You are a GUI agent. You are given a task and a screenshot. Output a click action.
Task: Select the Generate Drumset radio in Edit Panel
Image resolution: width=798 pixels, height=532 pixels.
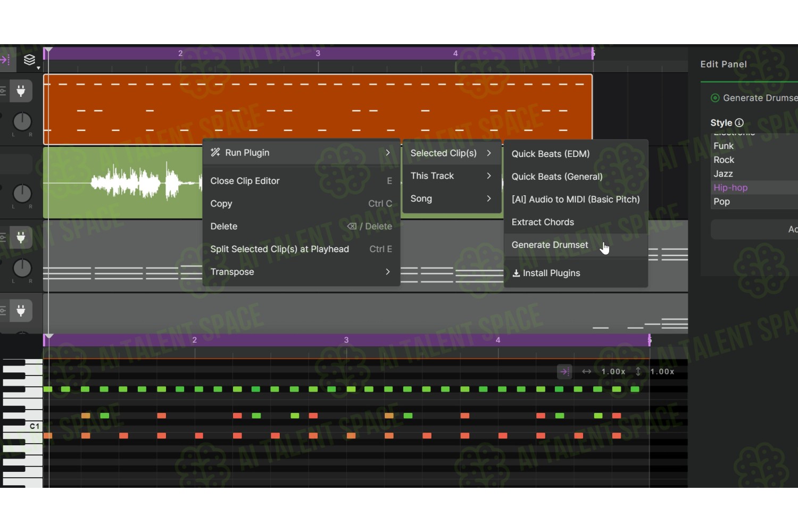[x=715, y=98]
